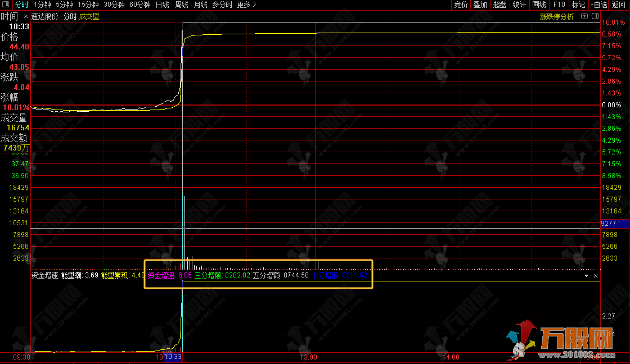Click the upload arrow icon beside 涨跌停分析
The width and height of the screenshot is (630, 364).
(x=585, y=16)
